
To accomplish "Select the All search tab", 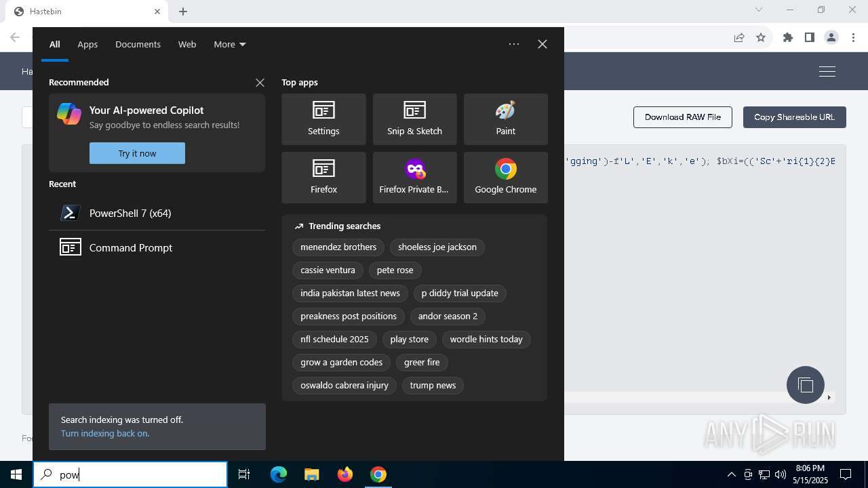I will coord(55,44).
